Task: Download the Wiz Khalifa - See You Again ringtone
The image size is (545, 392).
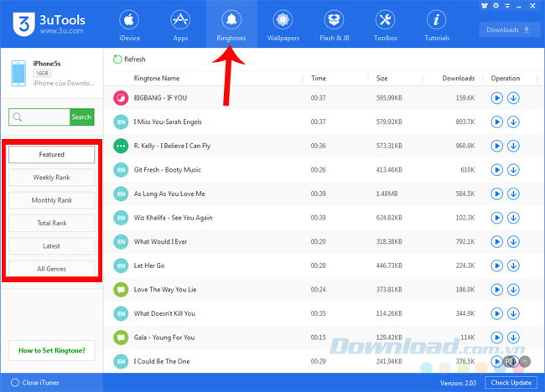Action: point(513,218)
